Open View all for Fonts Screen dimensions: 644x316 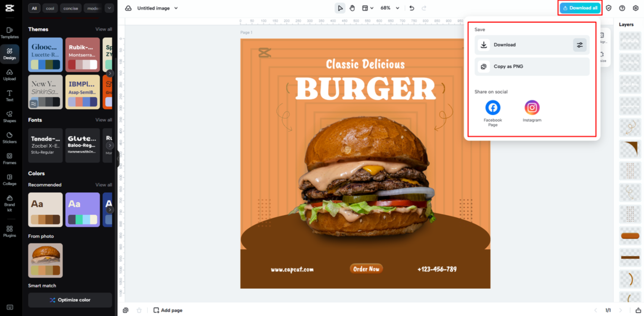(x=104, y=120)
